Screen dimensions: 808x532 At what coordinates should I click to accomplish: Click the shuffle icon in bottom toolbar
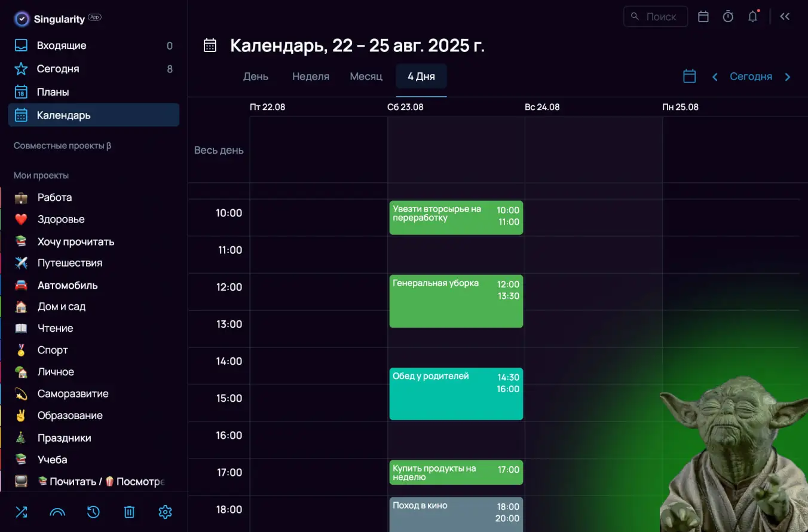[22, 512]
